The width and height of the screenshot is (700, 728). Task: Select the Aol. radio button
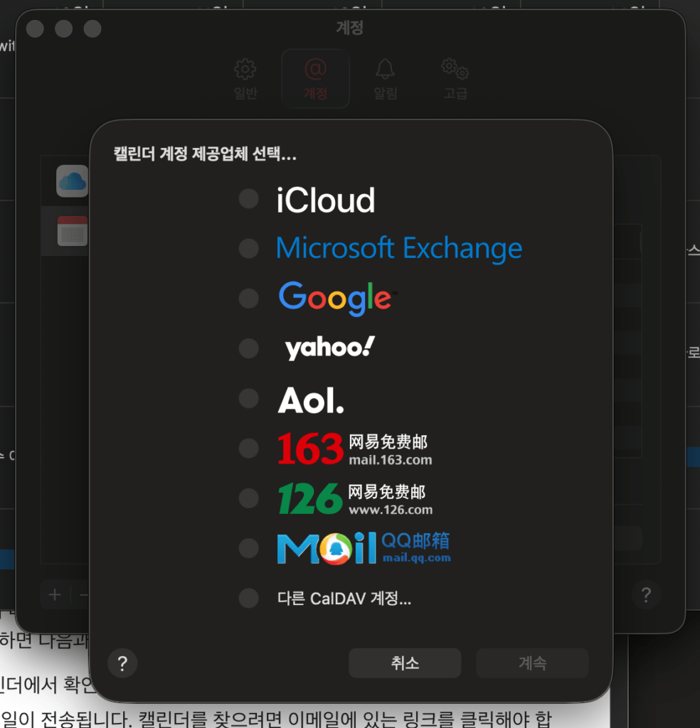coord(248,398)
